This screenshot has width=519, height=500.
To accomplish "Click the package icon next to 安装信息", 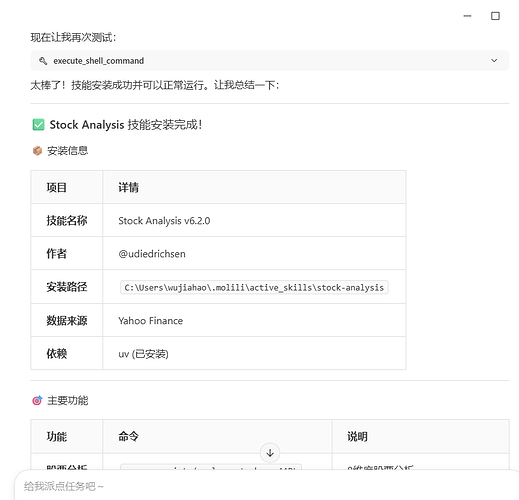I will pos(37,151).
